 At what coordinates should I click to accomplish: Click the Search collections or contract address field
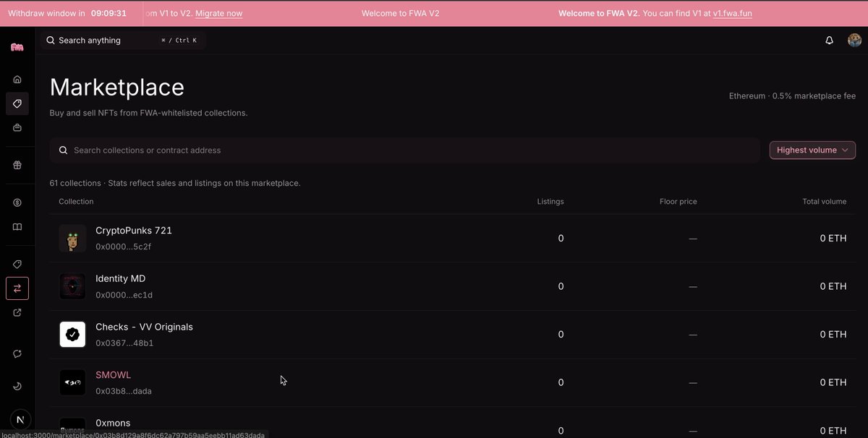pos(405,150)
